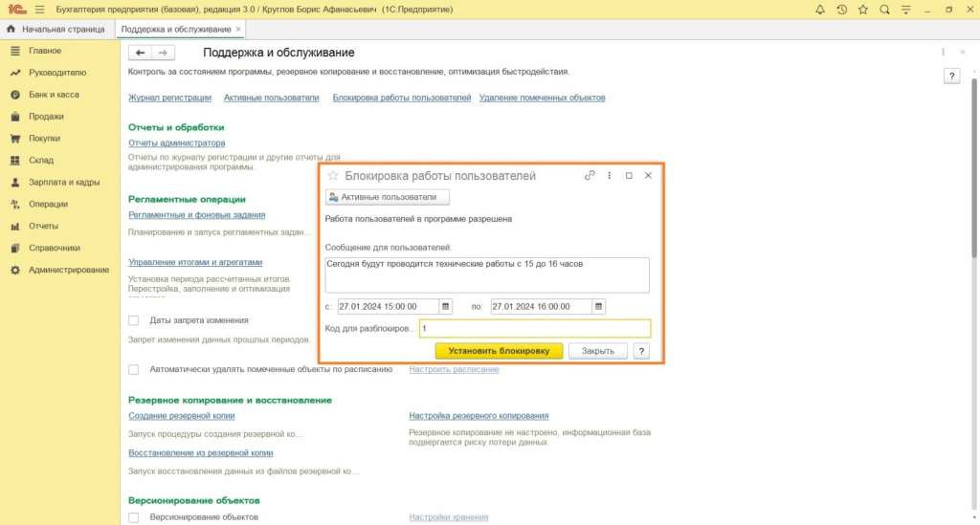The width and height of the screenshot is (980, 525).
Task: Switch to Начальная страница tab
Action: pyautogui.click(x=56, y=30)
